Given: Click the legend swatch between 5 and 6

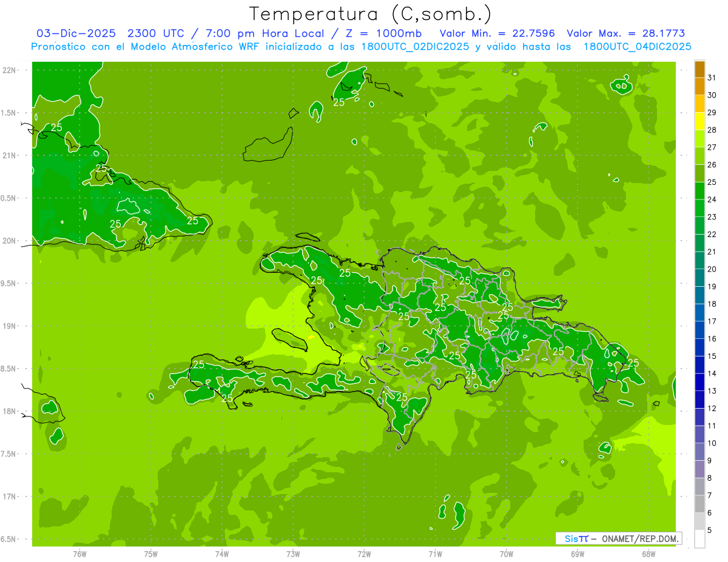Looking at the screenshot, I should pyautogui.click(x=699, y=521).
